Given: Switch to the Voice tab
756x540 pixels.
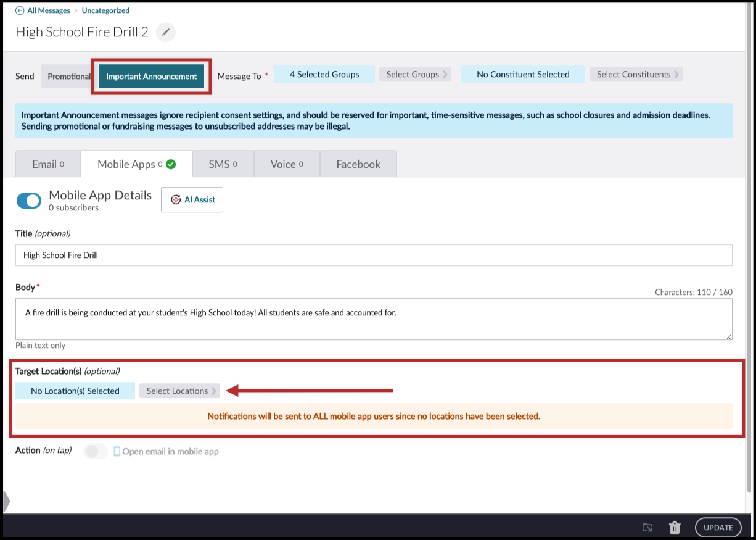Looking at the screenshot, I should 287,164.
